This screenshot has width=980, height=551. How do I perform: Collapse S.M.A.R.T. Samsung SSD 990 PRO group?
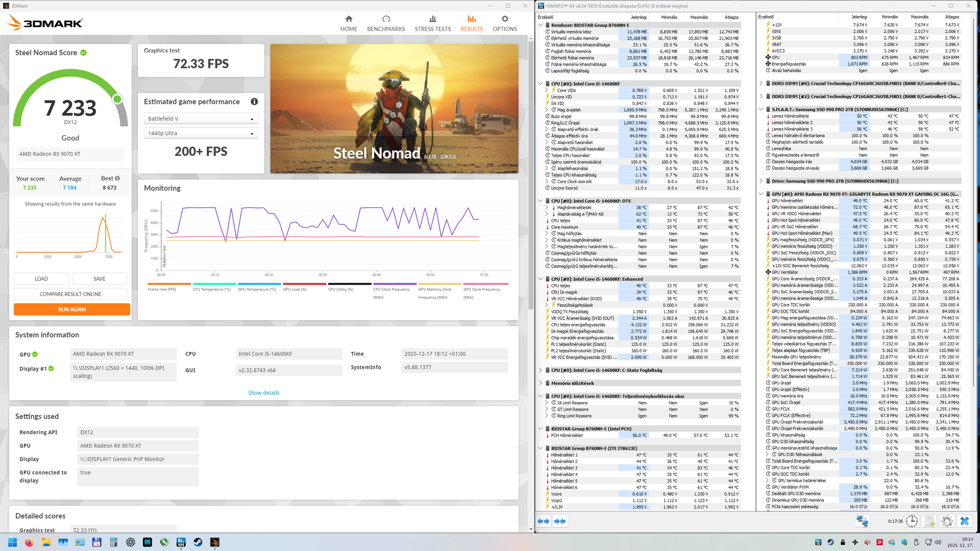pos(761,109)
